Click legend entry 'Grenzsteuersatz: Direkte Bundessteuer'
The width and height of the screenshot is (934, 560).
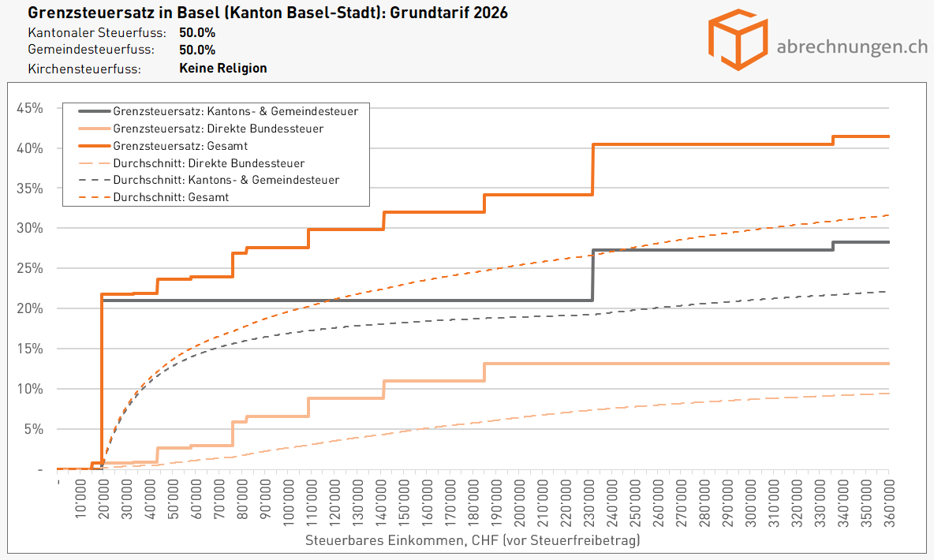click(219, 129)
